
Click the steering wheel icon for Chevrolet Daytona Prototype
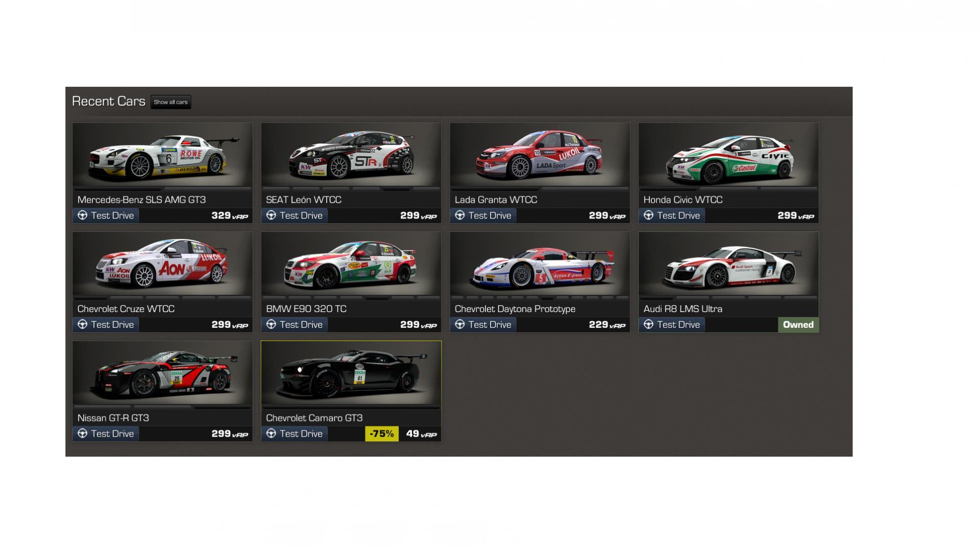click(x=460, y=324)
